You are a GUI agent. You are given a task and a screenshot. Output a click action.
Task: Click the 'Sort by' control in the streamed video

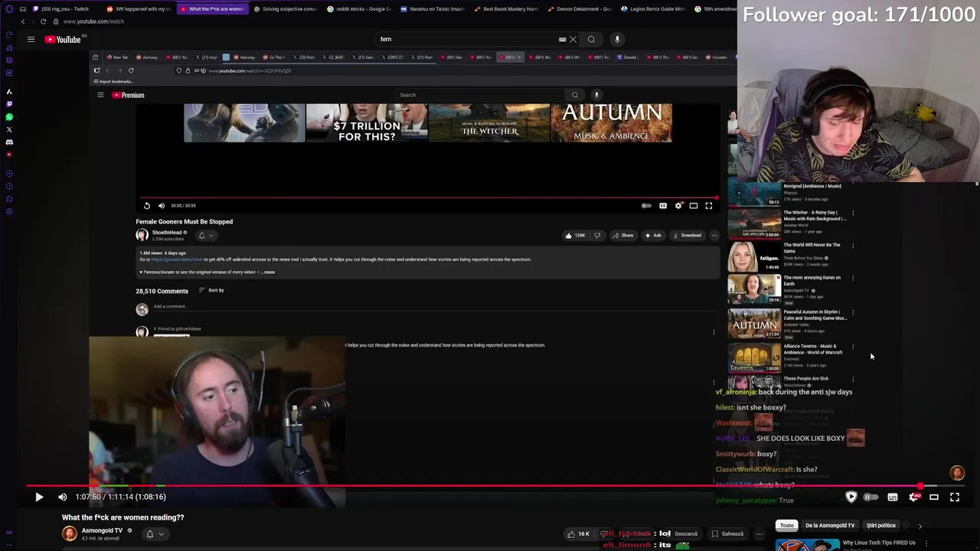coord(211,290)
